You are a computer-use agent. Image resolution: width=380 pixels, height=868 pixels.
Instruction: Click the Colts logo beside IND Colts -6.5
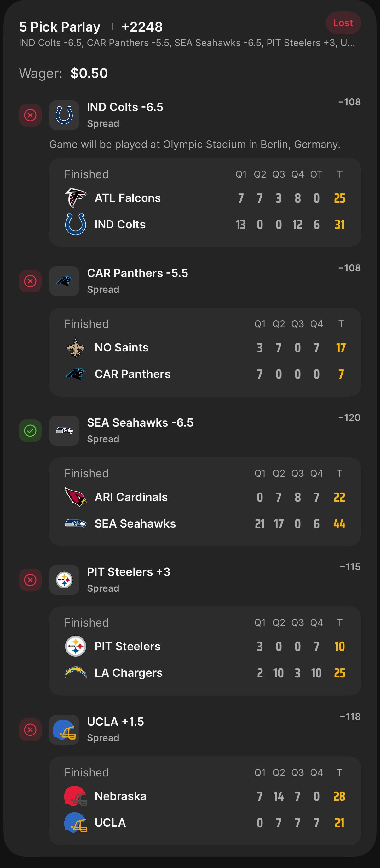pos(64,115)
